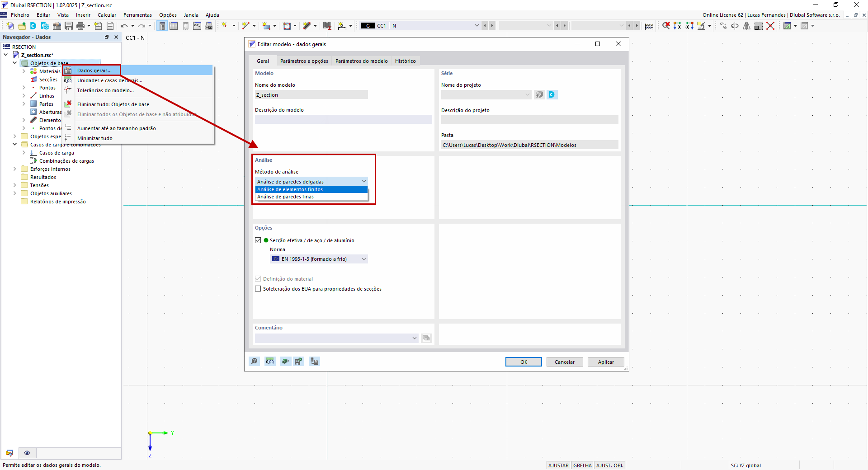Screen dimensions: 868x470
Task: Click the OK button
Action: (524, 362)
